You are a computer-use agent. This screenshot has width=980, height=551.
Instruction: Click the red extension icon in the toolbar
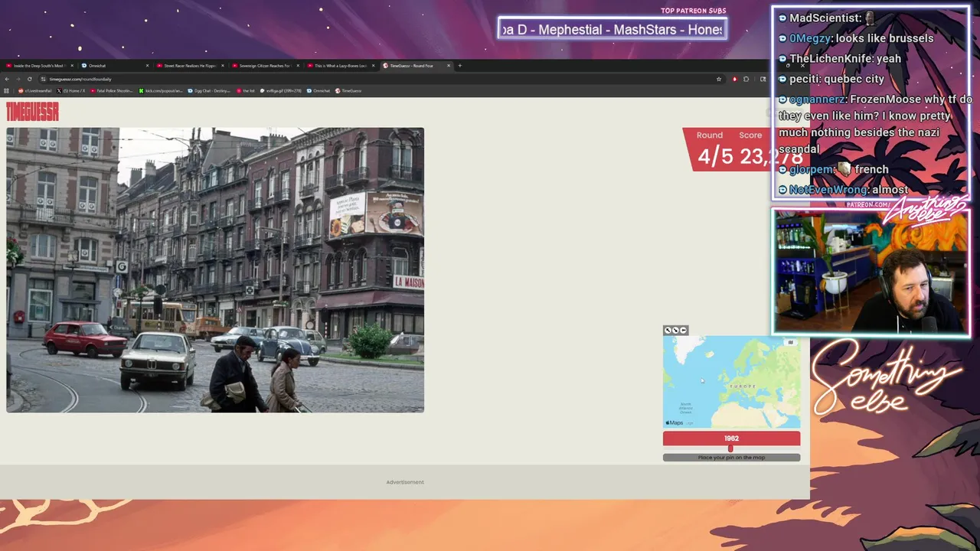pos(734,79)
